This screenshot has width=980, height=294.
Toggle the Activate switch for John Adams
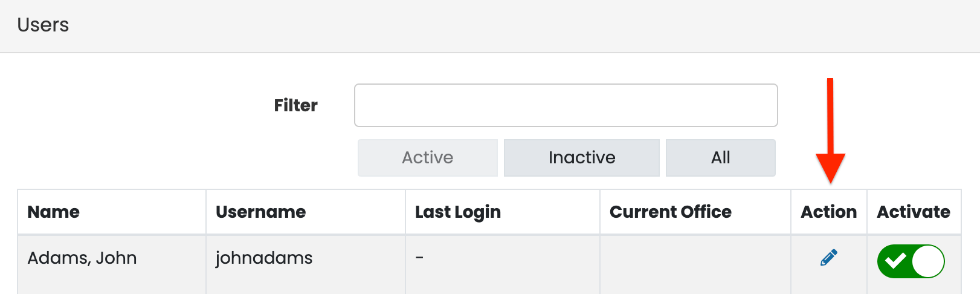(x=911, y=261)
